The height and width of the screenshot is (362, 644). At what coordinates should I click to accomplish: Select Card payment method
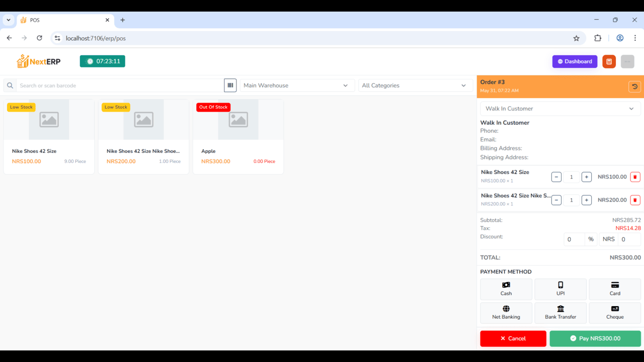615,289
